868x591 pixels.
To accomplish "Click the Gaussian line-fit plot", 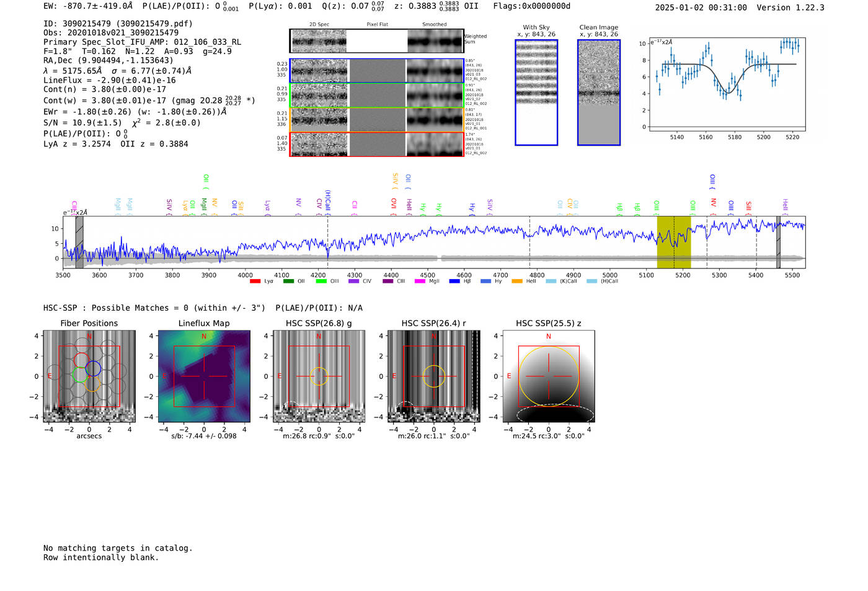I will (727, 84).
